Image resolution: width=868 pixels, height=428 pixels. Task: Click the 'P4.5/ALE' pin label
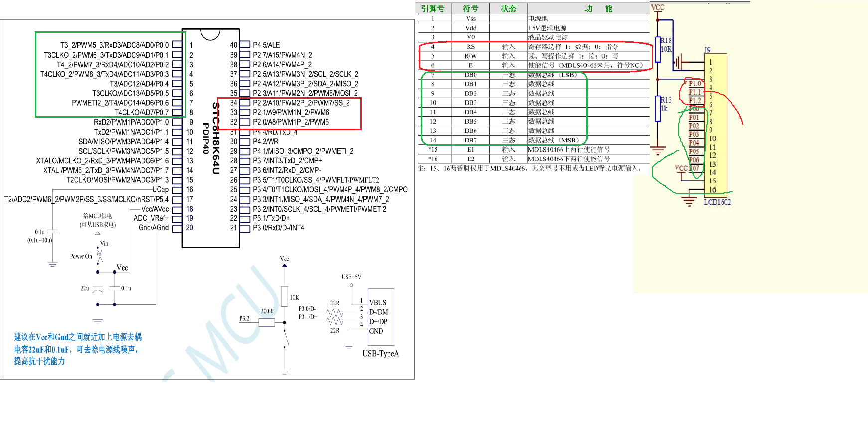tap(266, 45)
